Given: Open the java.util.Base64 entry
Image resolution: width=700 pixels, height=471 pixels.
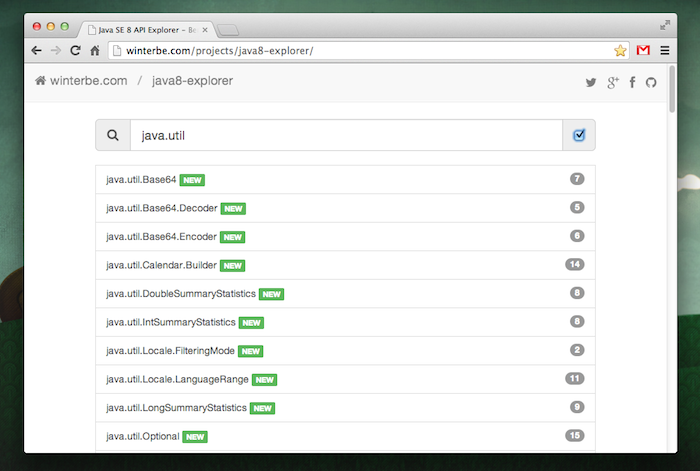Looking at the screenshot, I should coord(345,179).
